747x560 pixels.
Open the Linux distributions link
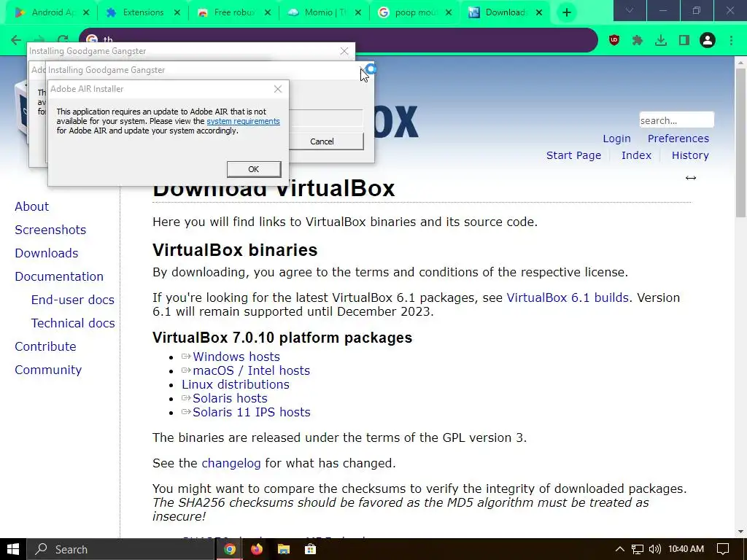236,384
